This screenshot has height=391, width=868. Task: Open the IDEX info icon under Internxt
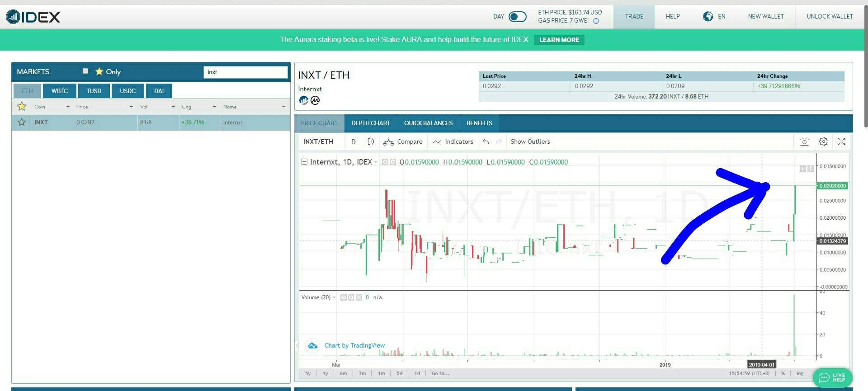[x=303, y=100]
